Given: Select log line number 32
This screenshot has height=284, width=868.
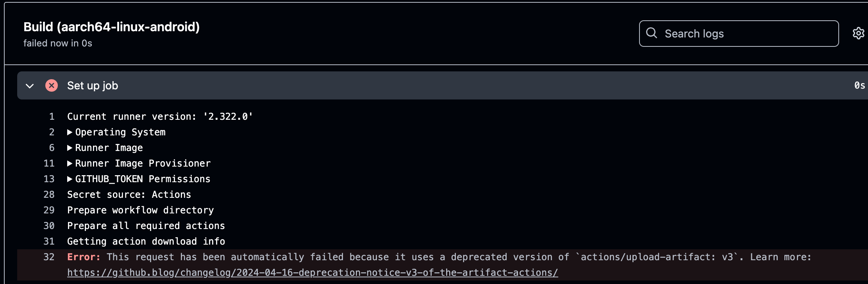Looking at the screenshot, I should (x=49, y=257).
